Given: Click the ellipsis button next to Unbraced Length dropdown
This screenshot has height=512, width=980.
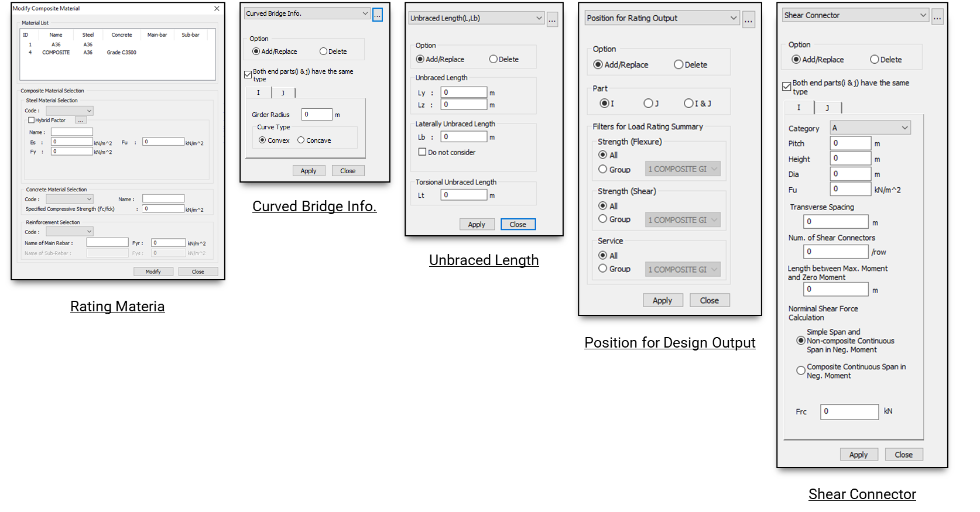Looking at the screenshot, I should tap(552, 19).
